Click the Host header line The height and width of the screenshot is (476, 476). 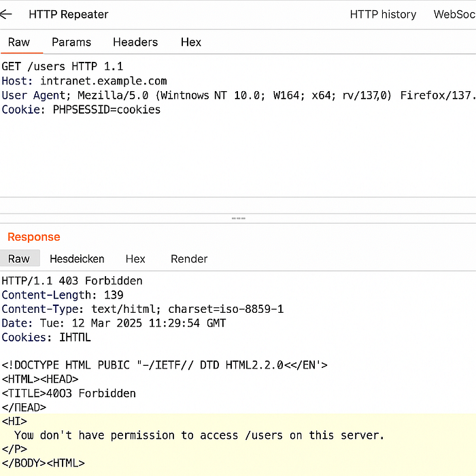tap(84, 81)
